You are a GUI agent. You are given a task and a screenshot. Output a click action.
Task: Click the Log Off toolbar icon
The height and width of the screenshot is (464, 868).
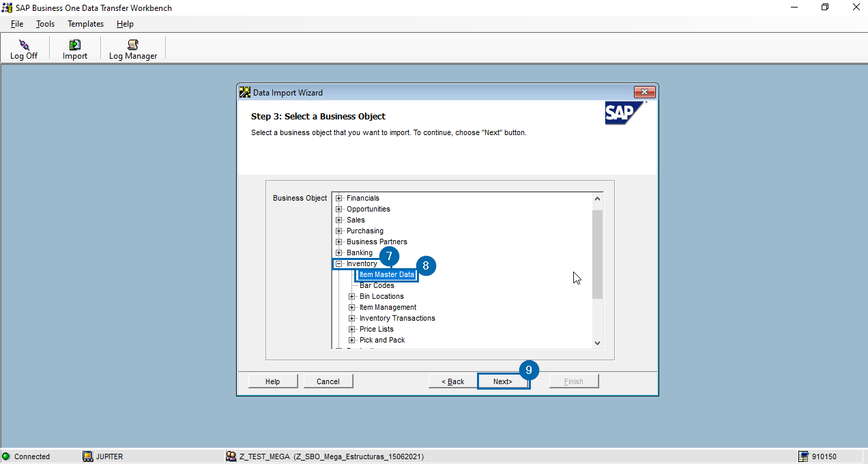tap(24, 45)
